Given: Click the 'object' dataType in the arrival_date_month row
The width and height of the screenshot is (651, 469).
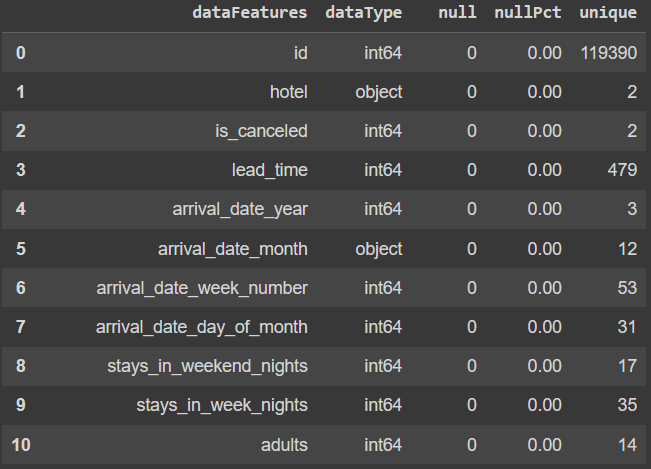Looking at the screenshot, I should pos(379,249).
